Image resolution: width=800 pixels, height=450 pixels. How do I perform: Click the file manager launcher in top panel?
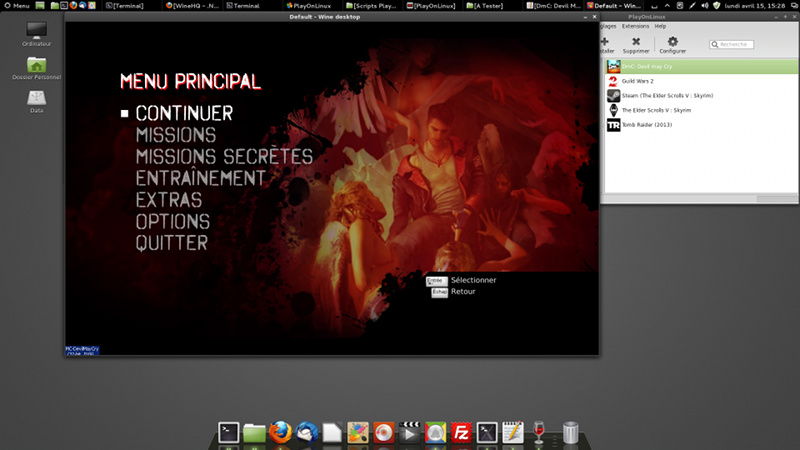(55, 6)
